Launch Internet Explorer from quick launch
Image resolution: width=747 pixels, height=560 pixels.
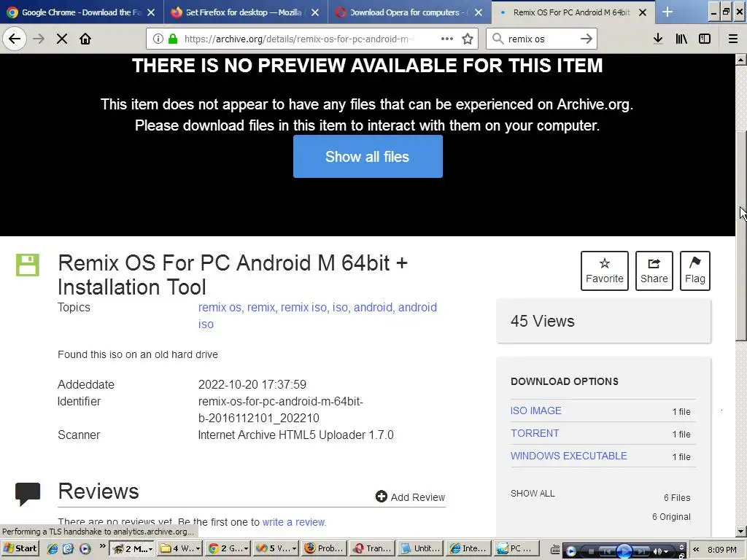pos(53,548)
